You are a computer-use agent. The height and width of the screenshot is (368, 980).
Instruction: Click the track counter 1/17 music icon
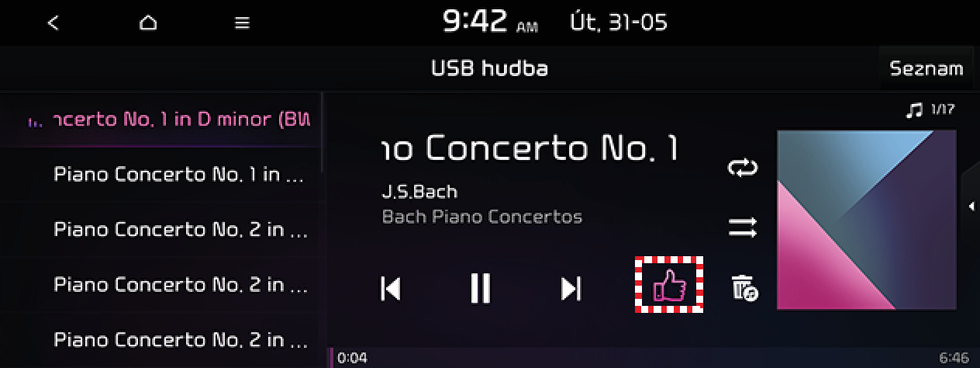[930, 110]
